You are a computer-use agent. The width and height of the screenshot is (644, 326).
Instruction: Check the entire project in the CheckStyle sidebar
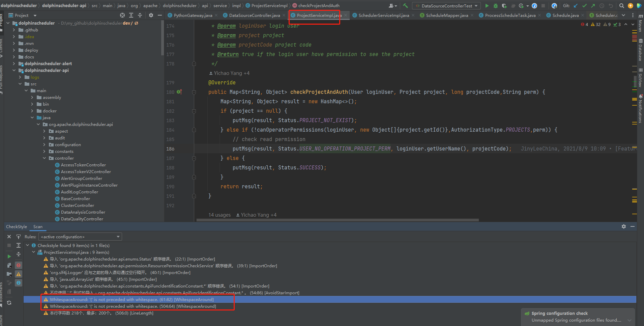[9, 274]
